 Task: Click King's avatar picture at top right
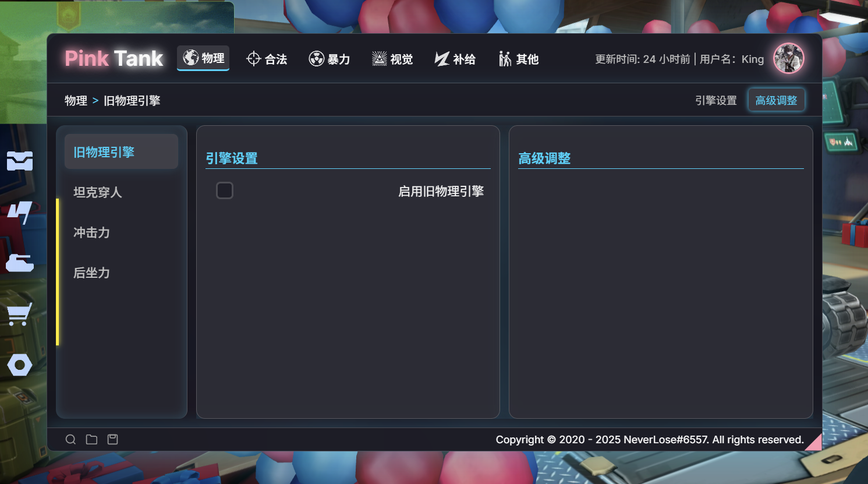coord(789,58)
